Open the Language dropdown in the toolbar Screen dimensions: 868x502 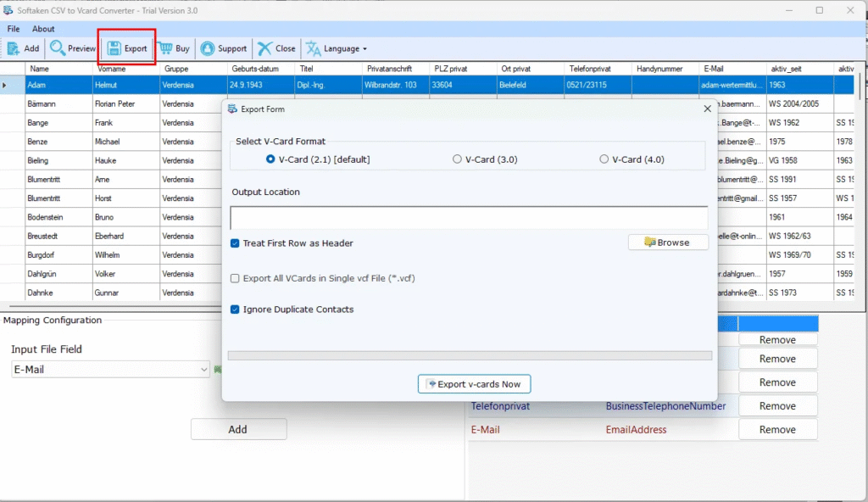coord(337,49)
